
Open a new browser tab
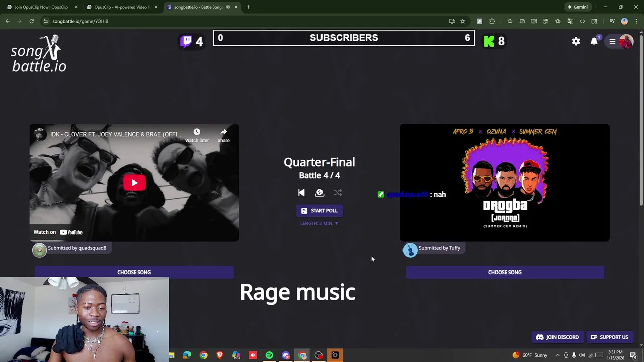(x=248, y=7)
